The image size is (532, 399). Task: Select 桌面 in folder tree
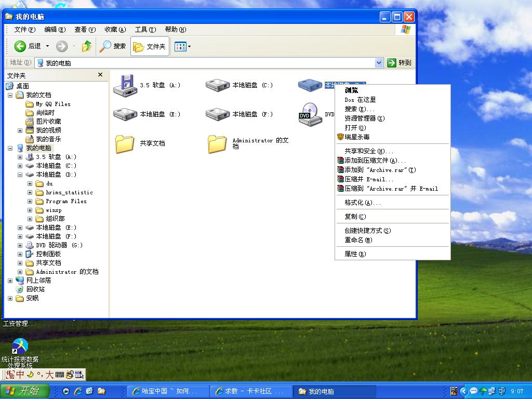pyautogui.click(x=22, y=86)
